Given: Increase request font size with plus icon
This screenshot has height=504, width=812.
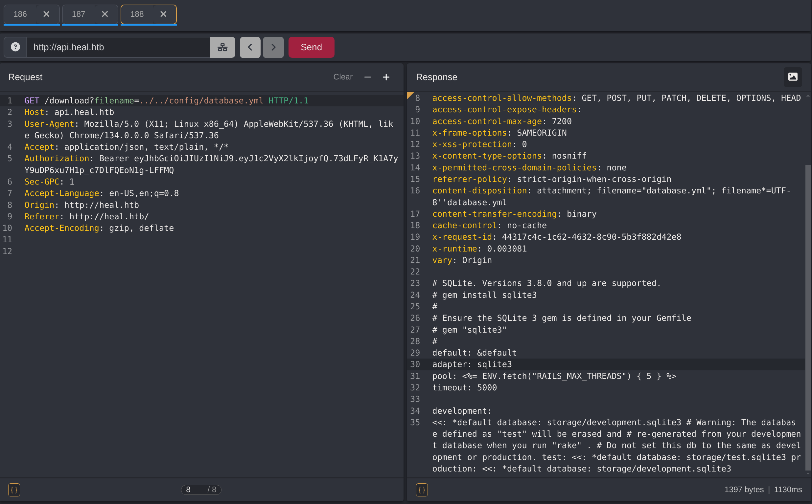Looking at the screenshot, I should pos(386,77).
